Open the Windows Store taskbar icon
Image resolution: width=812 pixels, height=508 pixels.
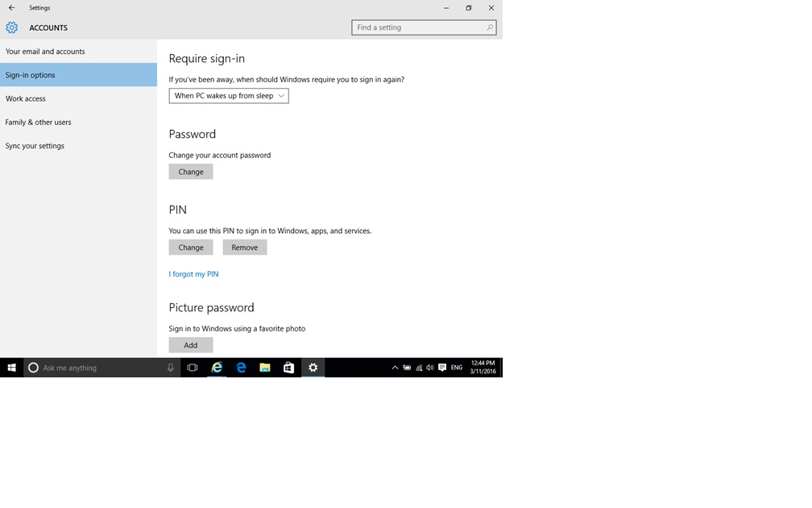pyautogui.click(x=288, y=368)
